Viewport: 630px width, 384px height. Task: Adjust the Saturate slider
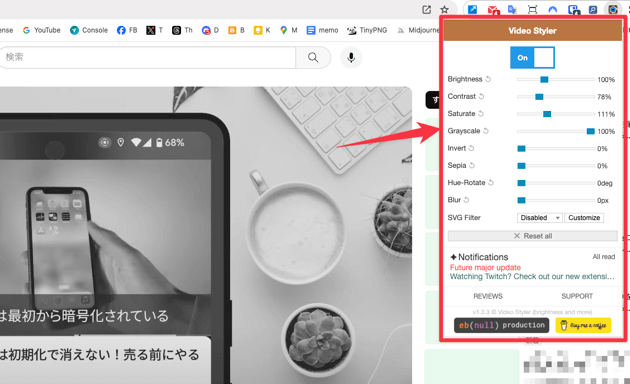556,114
